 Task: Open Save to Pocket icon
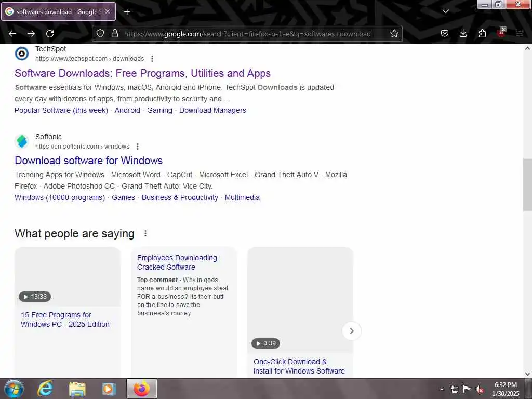[x=445, y=33]
